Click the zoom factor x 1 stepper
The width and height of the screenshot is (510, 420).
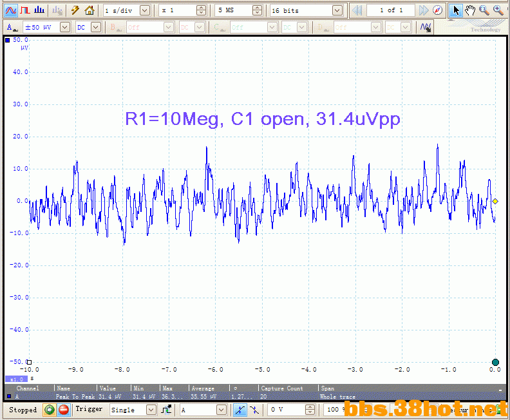pos(202,11)
